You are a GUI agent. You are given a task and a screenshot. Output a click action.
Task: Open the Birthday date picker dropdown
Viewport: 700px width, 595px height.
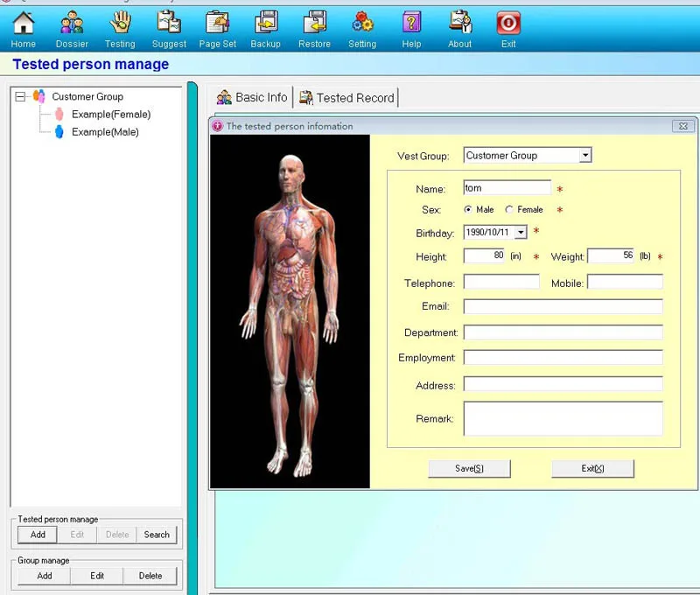[521, 233]
